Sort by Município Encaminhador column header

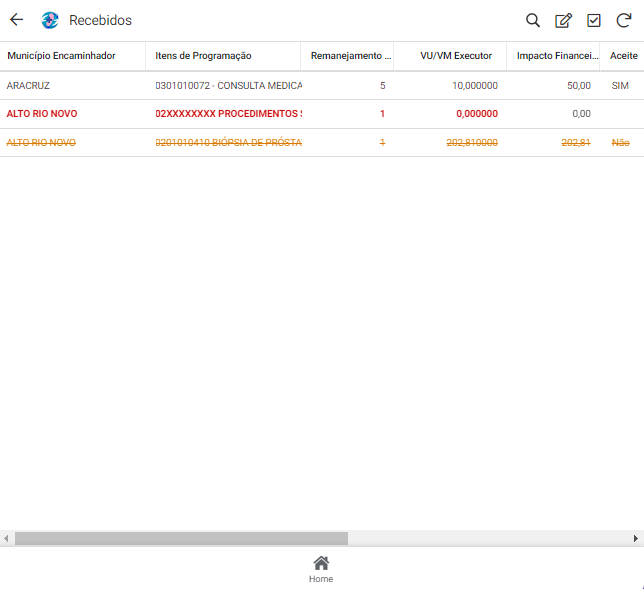tap(62, 56)
